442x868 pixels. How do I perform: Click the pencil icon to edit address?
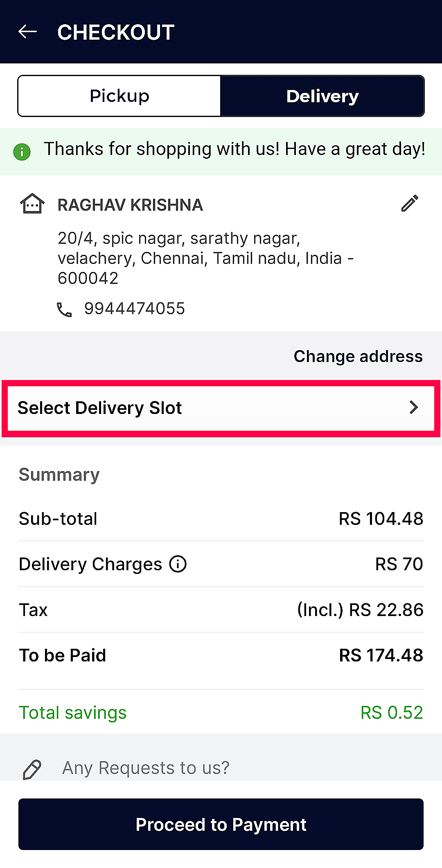click(410, 203)
